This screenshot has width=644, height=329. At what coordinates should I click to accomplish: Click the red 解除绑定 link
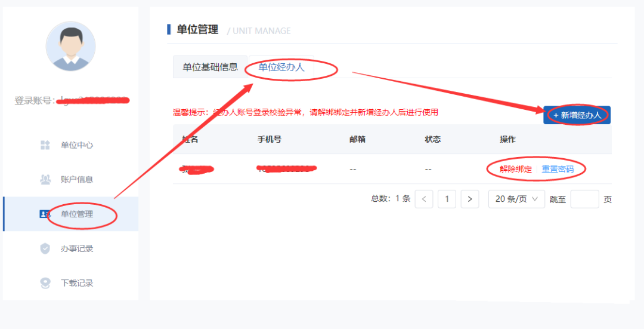coord(516,169)
